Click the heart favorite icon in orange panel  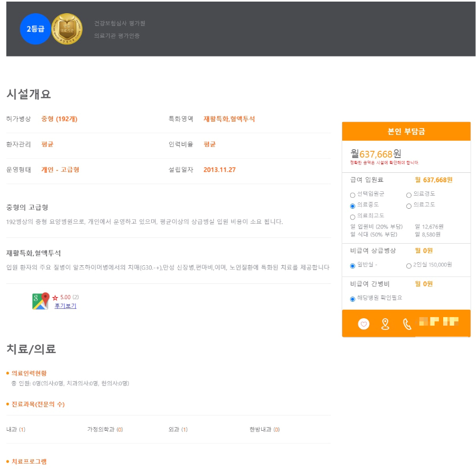click(x=364, y=324)
